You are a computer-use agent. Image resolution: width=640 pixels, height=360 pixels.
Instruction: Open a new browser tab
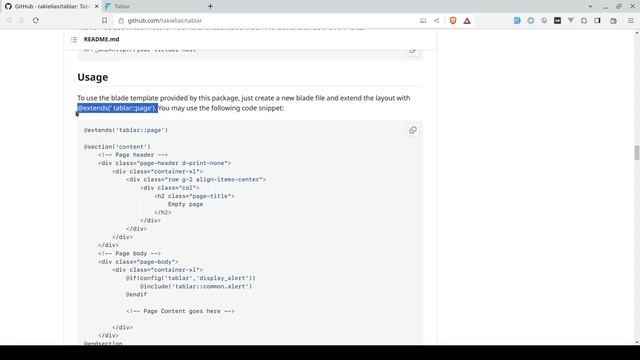click(210, 6)
